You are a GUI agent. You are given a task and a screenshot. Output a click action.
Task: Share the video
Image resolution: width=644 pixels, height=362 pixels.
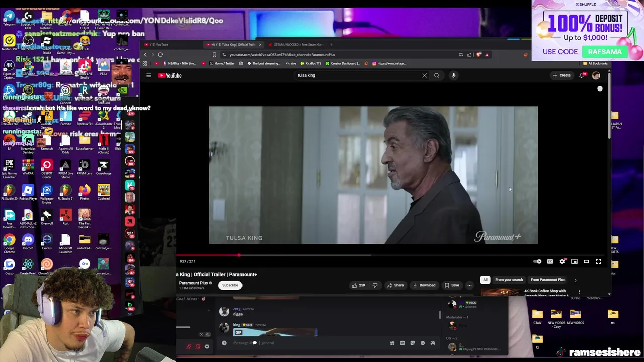pyautogui.click(x=395, y=285)
